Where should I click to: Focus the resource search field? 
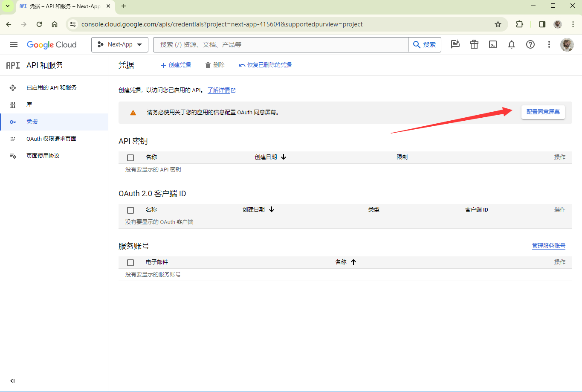coord(281,44)
